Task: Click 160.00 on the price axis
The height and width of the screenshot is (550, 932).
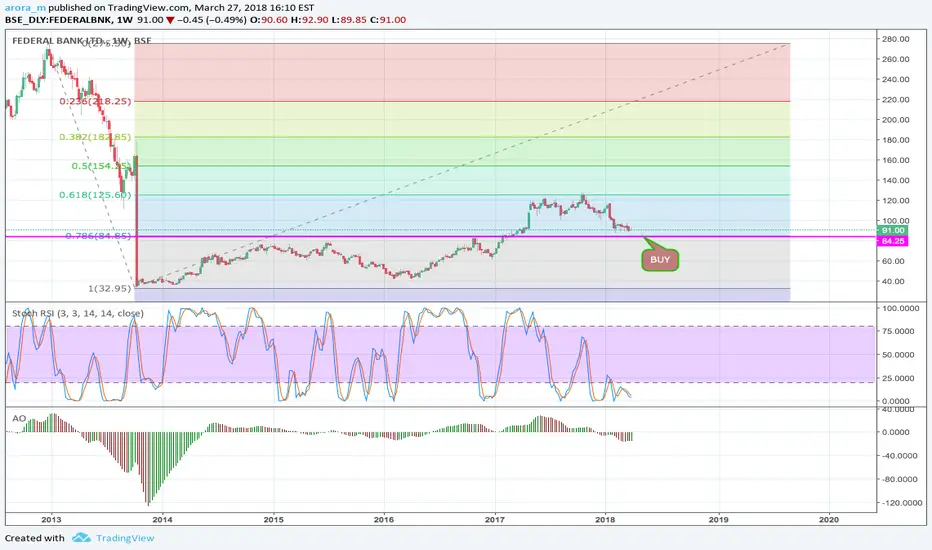Action: coord(896,161)
